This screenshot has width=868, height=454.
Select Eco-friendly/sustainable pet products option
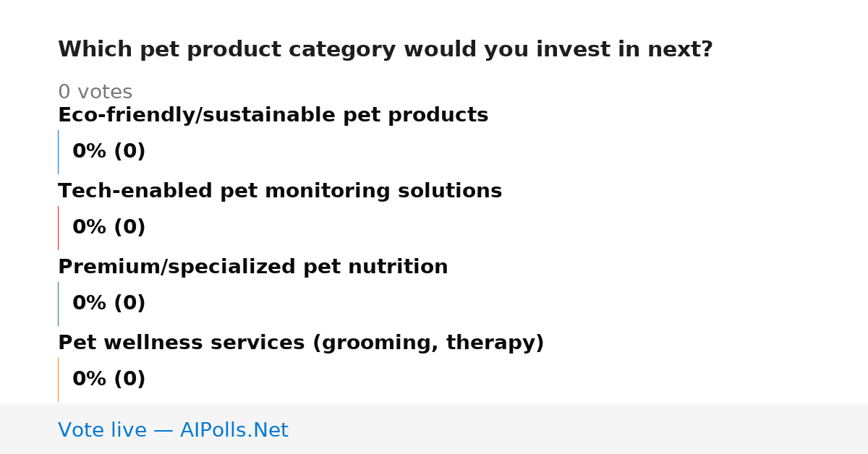[x=273, y=116]
